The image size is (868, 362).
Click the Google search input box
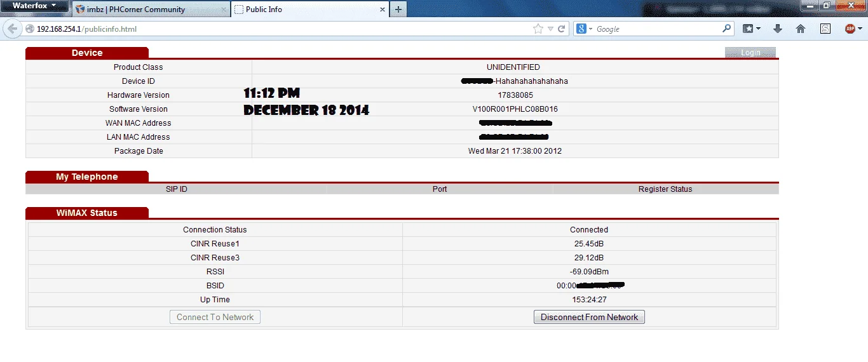pyautogui.click(x=658, y=29)
